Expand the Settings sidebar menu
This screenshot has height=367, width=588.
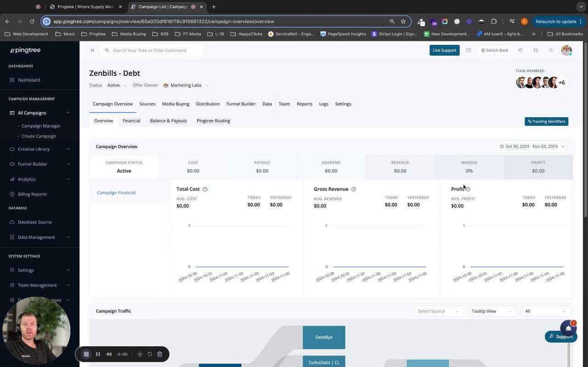(x=40, y=270)
